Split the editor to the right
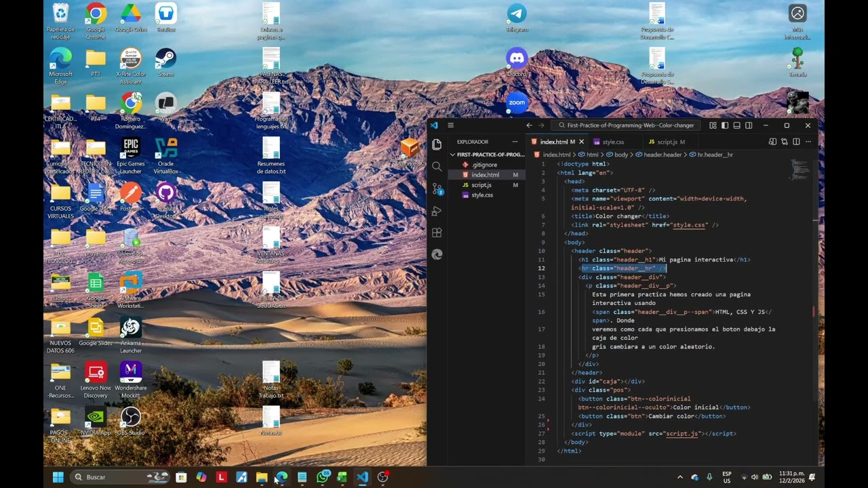This screenshot has height=488, width=868. pos(796,142)
